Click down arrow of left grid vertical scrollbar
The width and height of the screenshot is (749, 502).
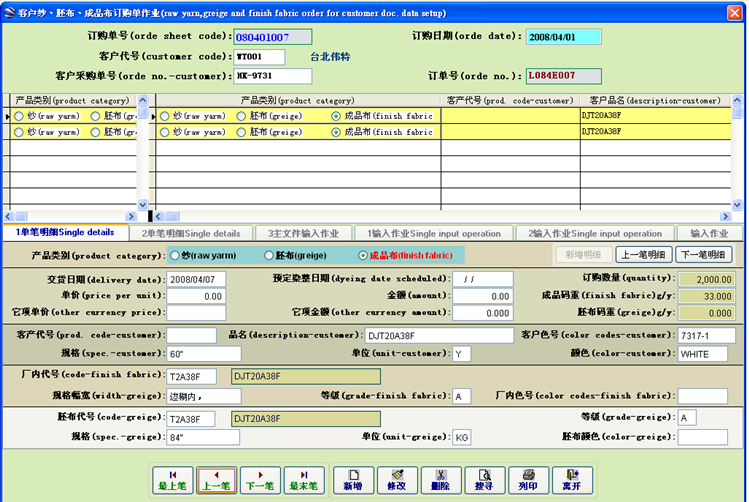point(142,204)
